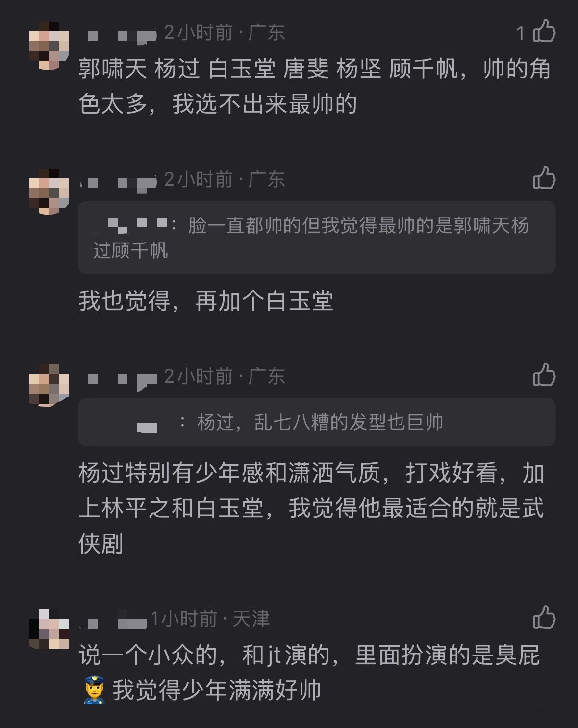Open avatar of first 广东 commenter
The height and width of the screenshot is (728, 578).
(49, 46)
